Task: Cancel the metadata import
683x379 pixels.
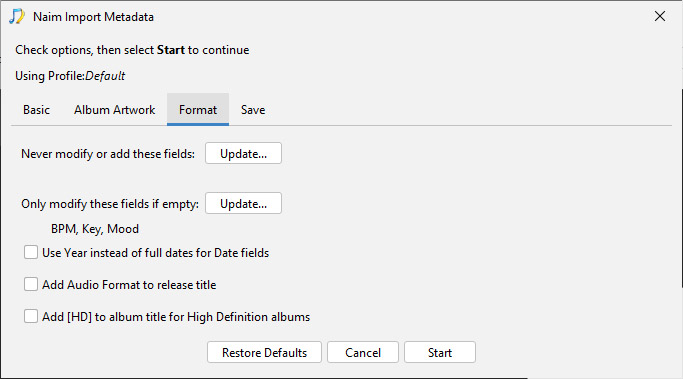Action: (363, 352)
